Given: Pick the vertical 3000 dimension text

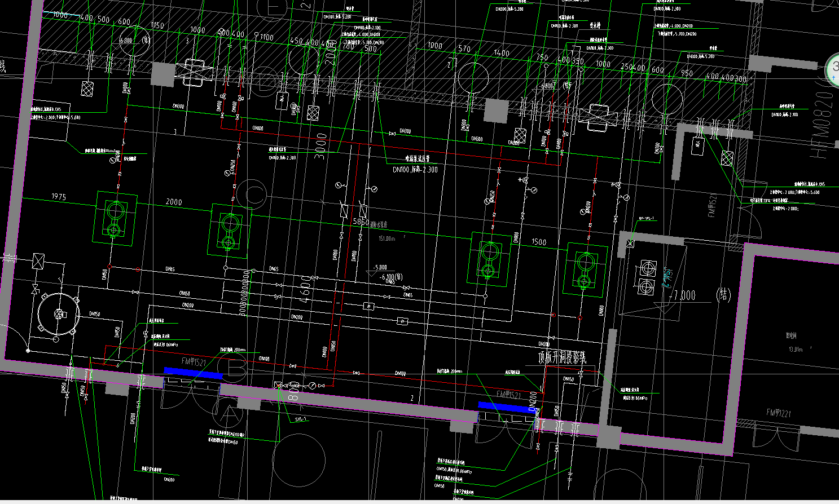Looking at the screenshot, I should [x=320, y=146].
